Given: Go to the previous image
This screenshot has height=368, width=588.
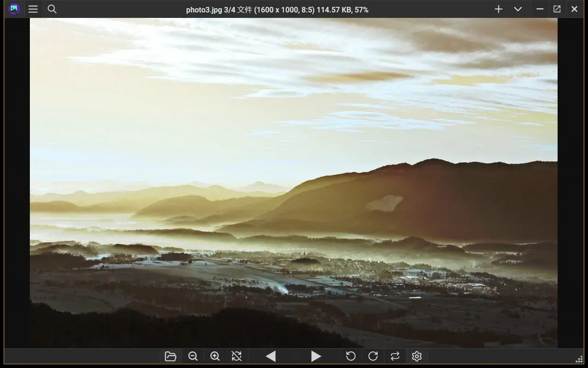Looking at the screenshot, I should tap(271, 356).
